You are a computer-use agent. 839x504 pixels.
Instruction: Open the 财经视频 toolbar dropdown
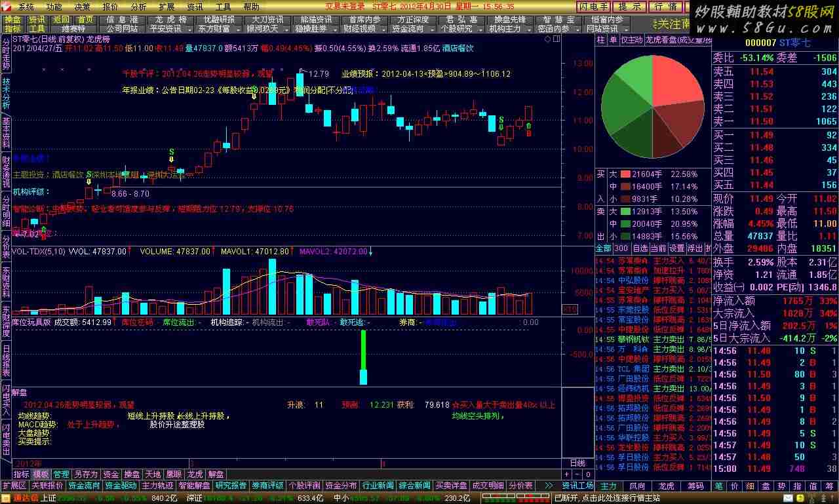(x=364, y=29)
